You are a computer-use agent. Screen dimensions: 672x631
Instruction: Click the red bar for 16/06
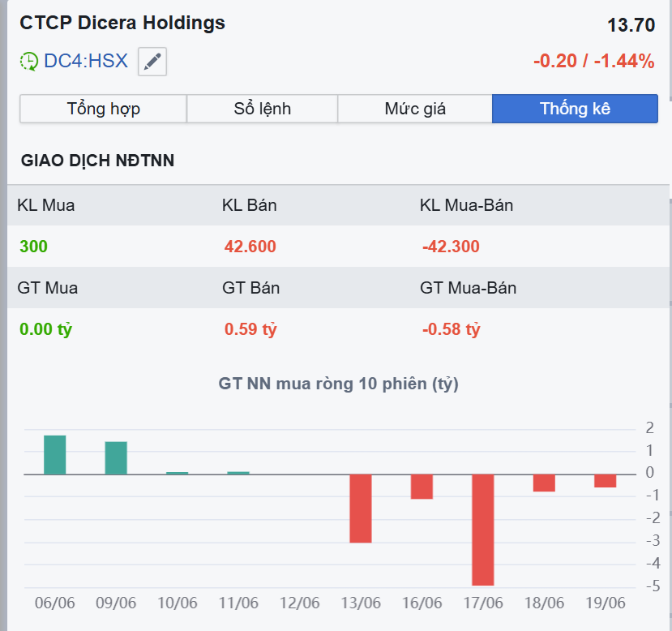pos(422,487)
